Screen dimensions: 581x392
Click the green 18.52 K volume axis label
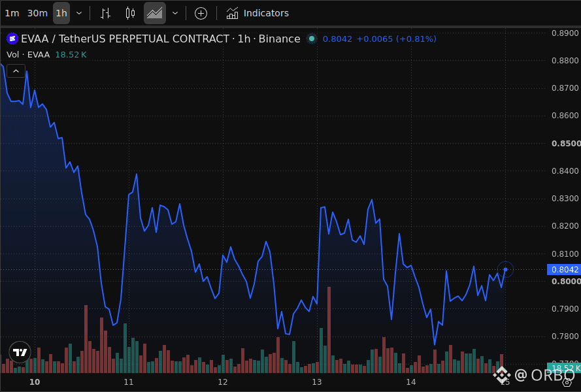[564, 368]
